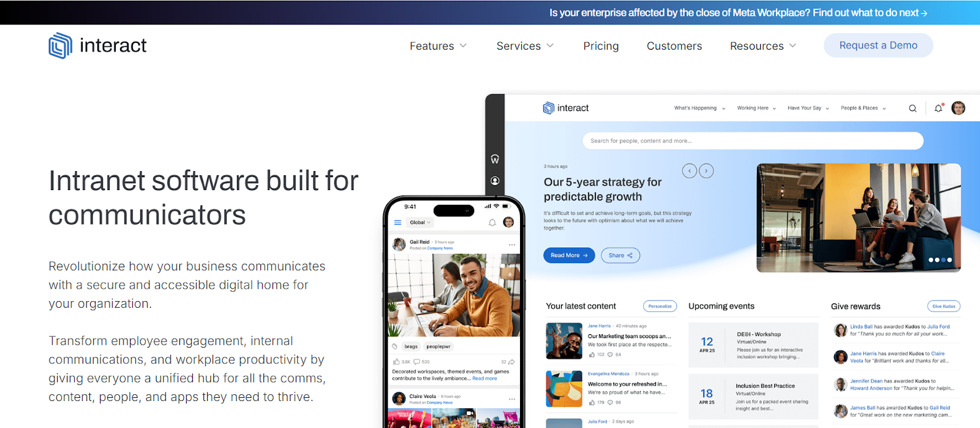
Task: Expand the Services dropdown menu
Action: click(x=525, y=46)
